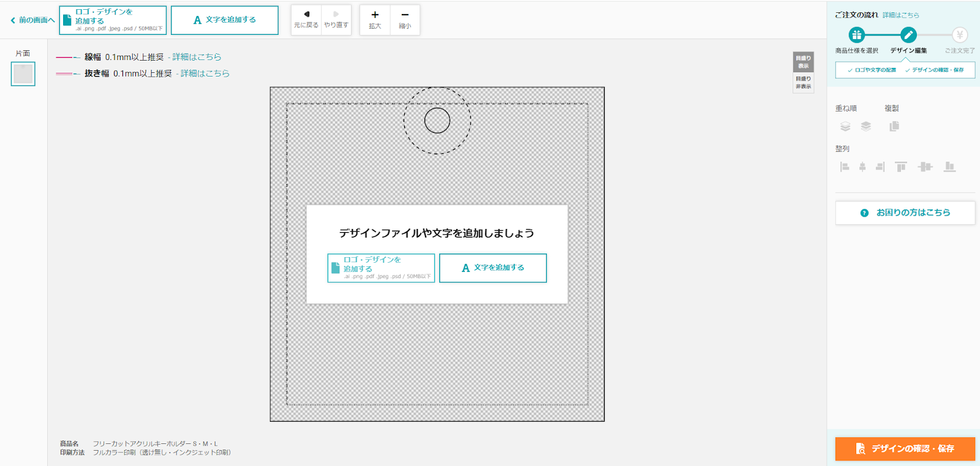980x466 pixels.
Task: Click the first 重ね順 layer order icon
Action: click(x=845, y=126)
